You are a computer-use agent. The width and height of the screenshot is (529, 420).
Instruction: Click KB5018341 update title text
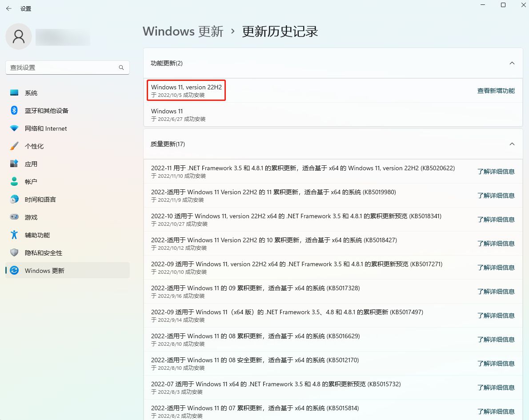coord(296,216)
